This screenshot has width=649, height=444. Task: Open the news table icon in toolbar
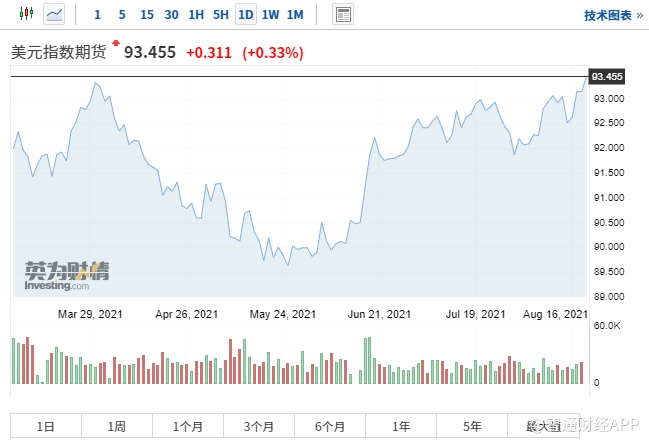[x=343, y=14]
